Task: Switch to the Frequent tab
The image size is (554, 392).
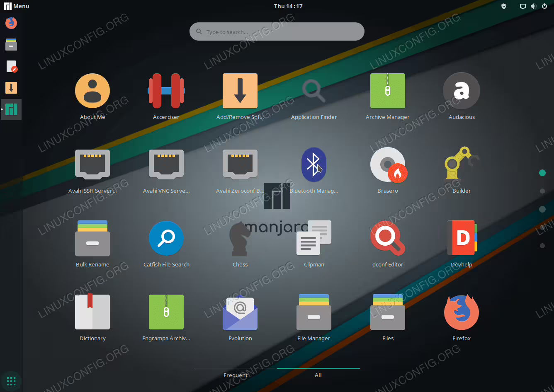Action: click(236, 375)
